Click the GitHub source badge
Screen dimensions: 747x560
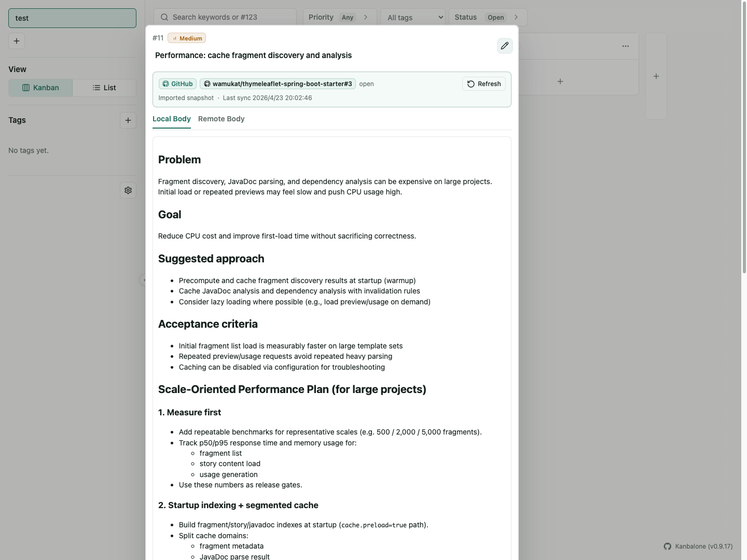click(177, 84)
